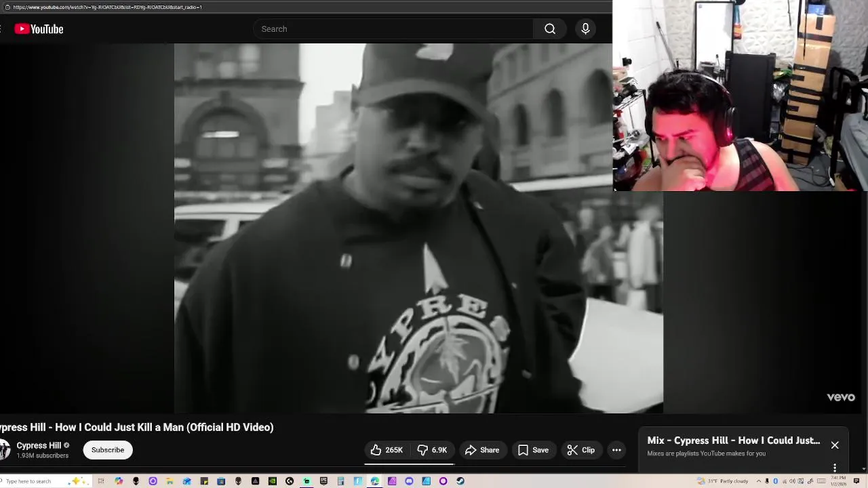Create a Clip from the video
868x488 pixels.
click(581, 450)
